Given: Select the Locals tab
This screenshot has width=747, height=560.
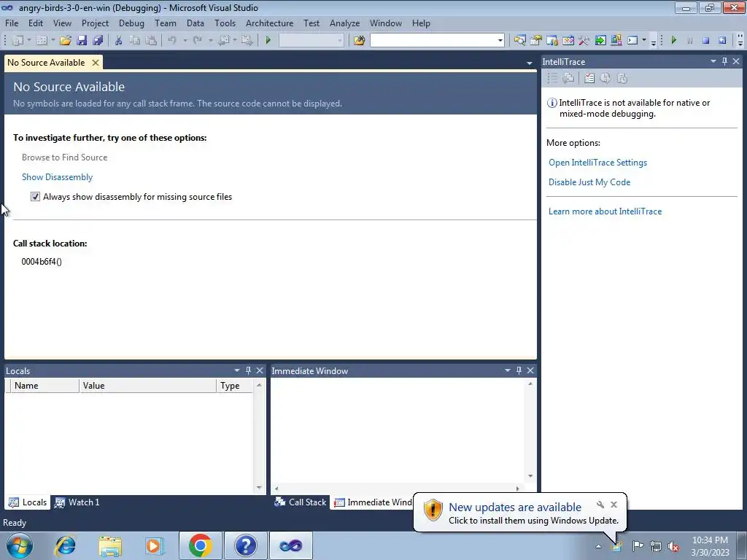Looking at the screenshot, I should pos(28,502).
